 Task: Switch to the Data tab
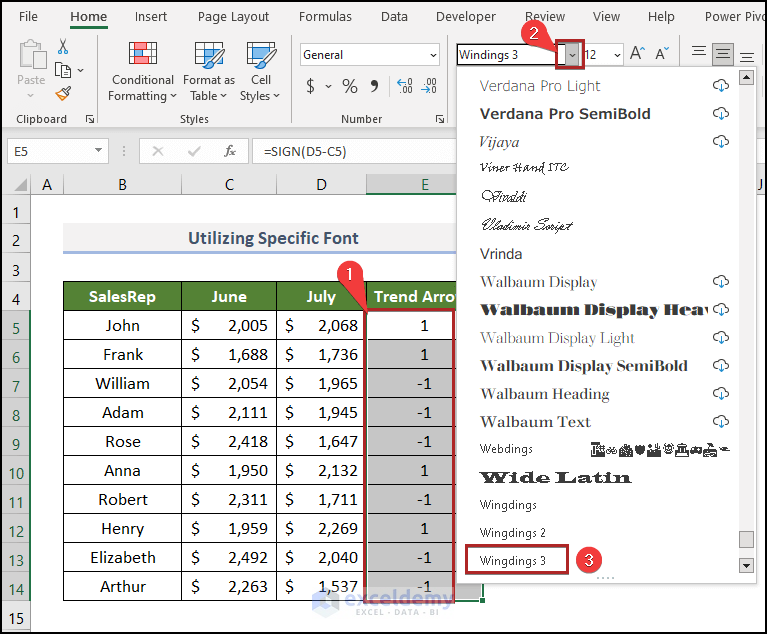[394, 17]
